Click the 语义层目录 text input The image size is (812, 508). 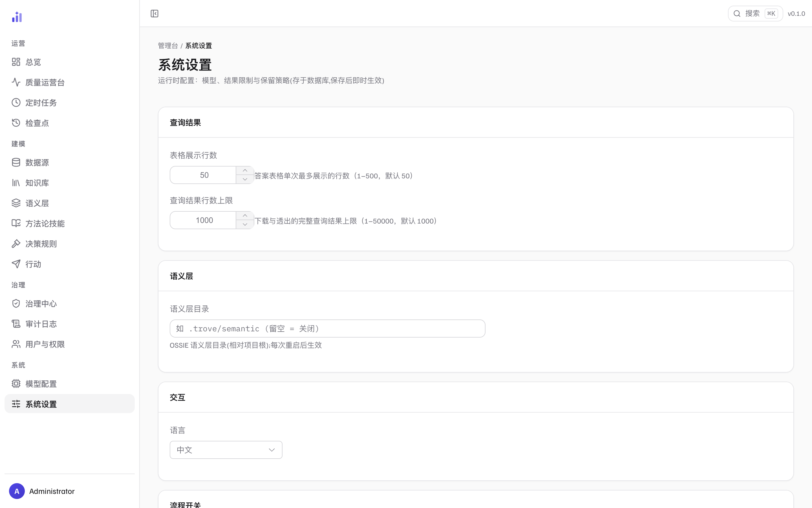pyautogui.click(x=327, y=328)
